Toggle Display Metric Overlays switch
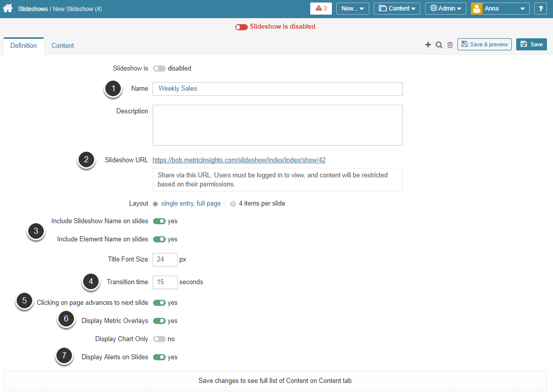Image resolution: width=553 pixels, height=392 pixels. point(159,321)
